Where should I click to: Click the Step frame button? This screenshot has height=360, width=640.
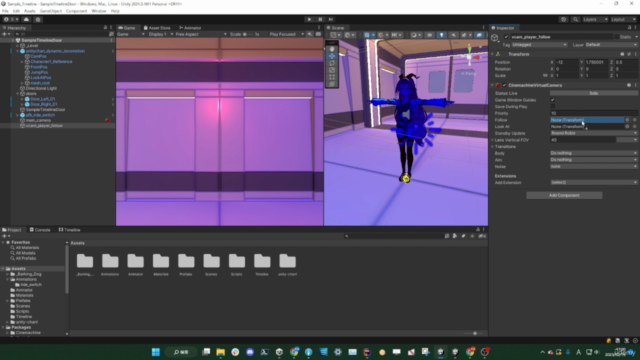click(x=331, y=19)
